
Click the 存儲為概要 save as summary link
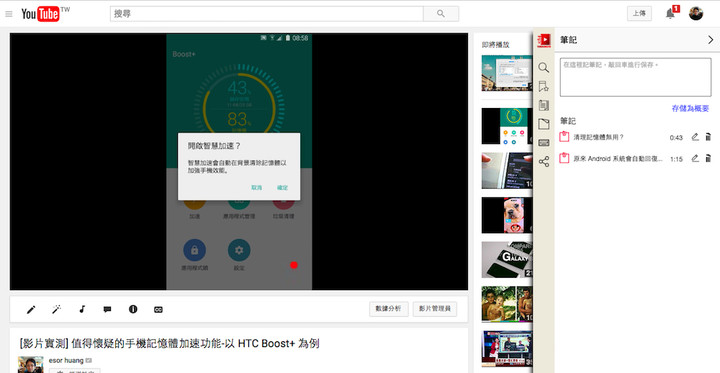pyautogui.click(x=690, y=109)
